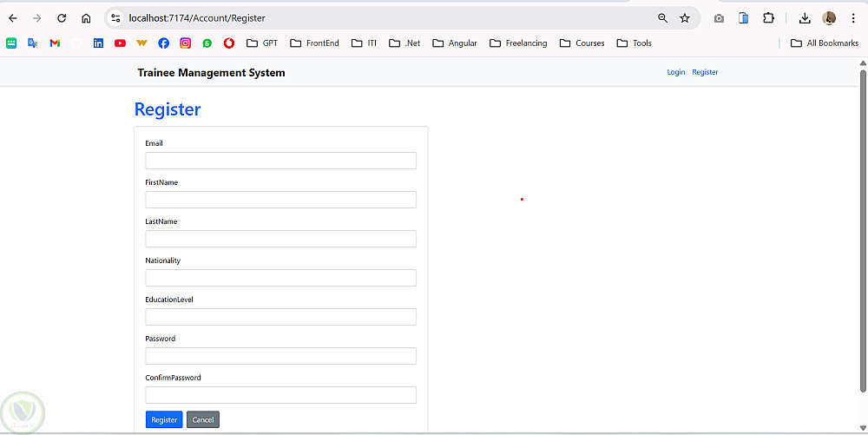Expand the GPT bookmarks folder
The image size is (868, 435).
[x=262, y=43]
